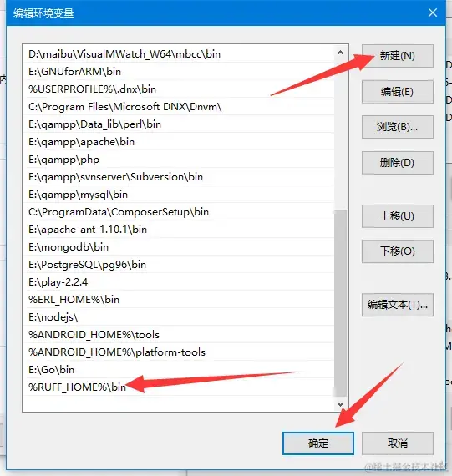The width and height of the screenshot is (452, 476).
Task: Cancel with the 取消 button
Action: click(x=398, y=443)
